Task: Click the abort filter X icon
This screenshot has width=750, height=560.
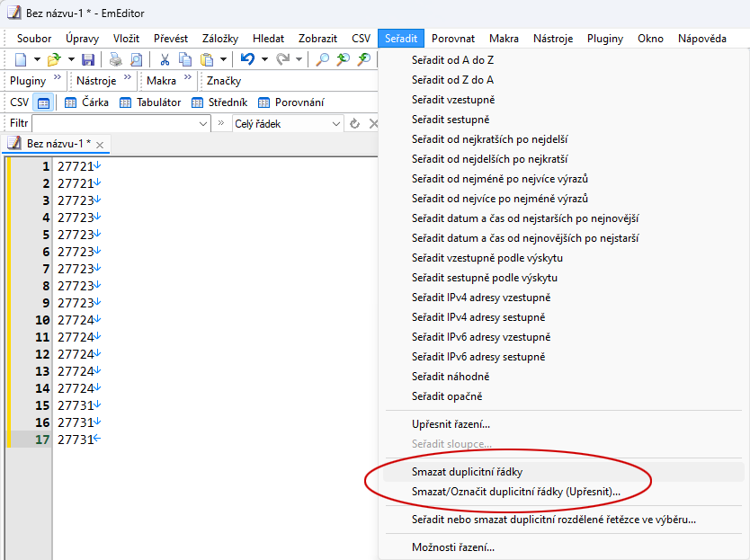Action: click(373, 124)
